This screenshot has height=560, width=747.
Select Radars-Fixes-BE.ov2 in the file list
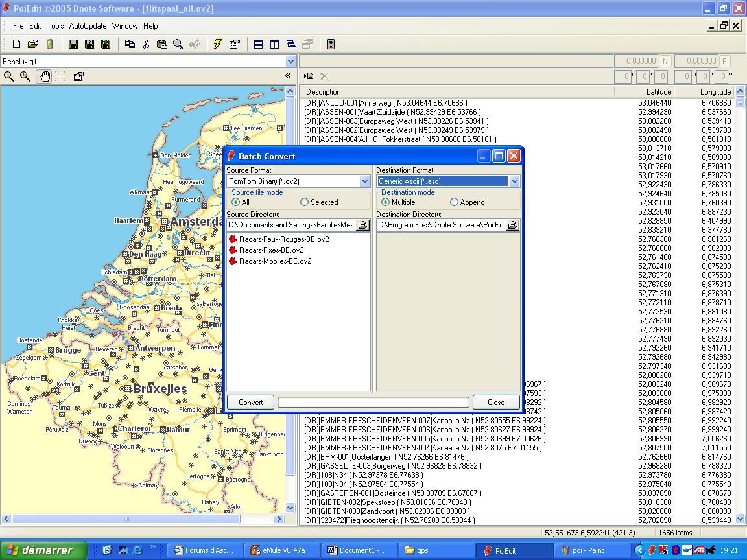tap(271, 250)
